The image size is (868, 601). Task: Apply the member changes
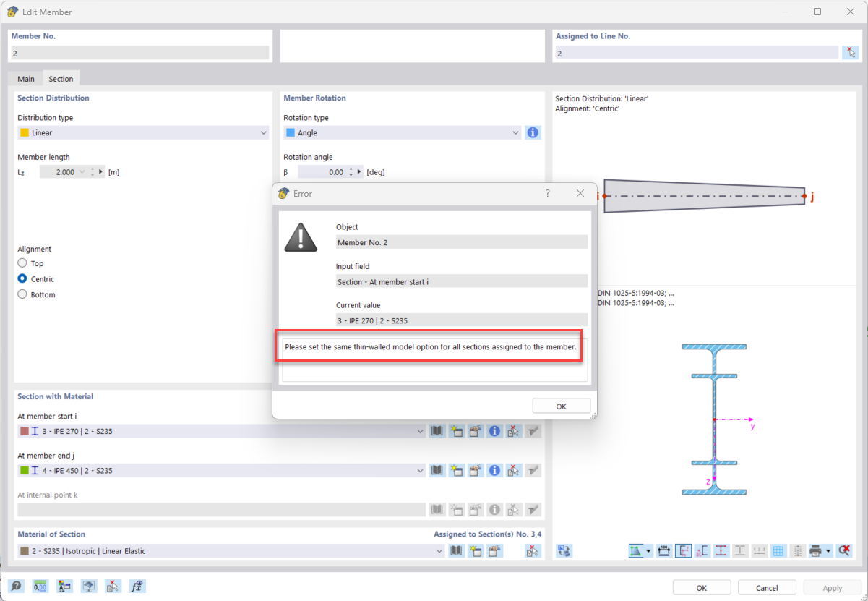point(832,587)
